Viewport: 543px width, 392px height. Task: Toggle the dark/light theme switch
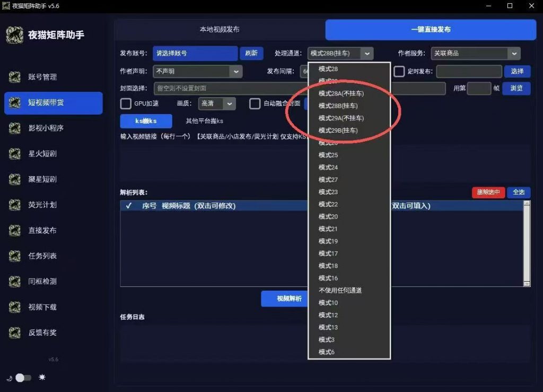[x=23, y=378]
